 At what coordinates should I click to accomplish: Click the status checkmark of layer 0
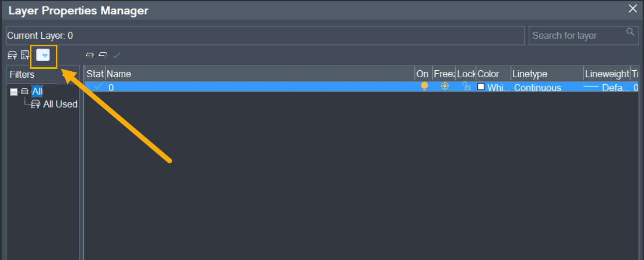pos(98,86)
